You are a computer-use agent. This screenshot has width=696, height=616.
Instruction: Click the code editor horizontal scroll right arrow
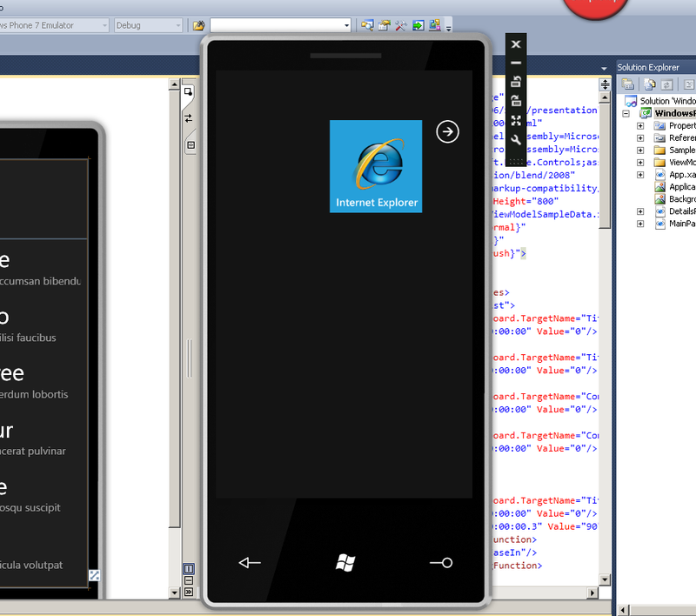click(592, 593)
